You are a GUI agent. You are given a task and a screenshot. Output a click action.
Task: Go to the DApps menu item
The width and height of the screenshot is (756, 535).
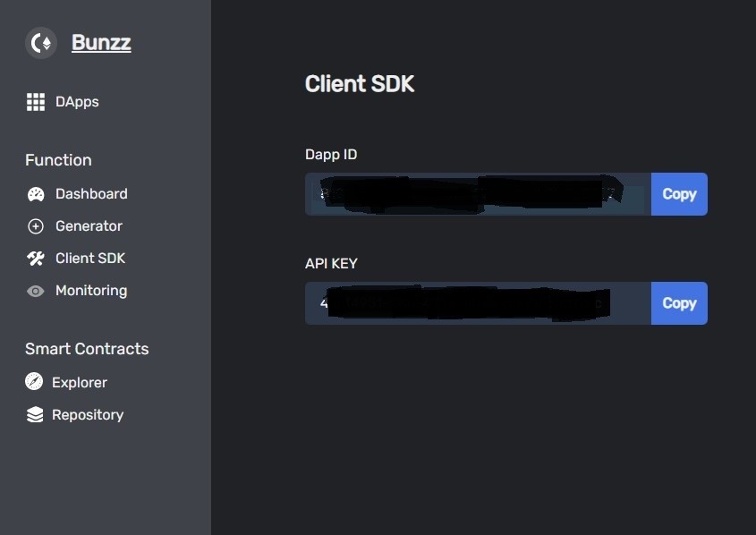tap(77, 102)
